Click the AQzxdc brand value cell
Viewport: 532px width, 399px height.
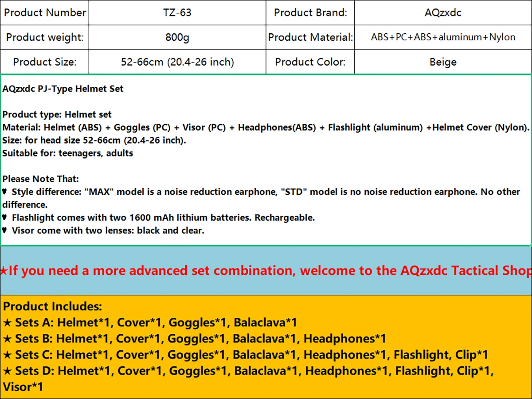coord(442,12)
